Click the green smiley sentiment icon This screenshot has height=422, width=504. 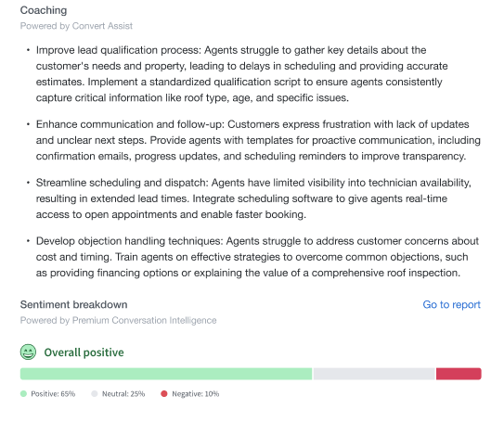tap(28, 352)
